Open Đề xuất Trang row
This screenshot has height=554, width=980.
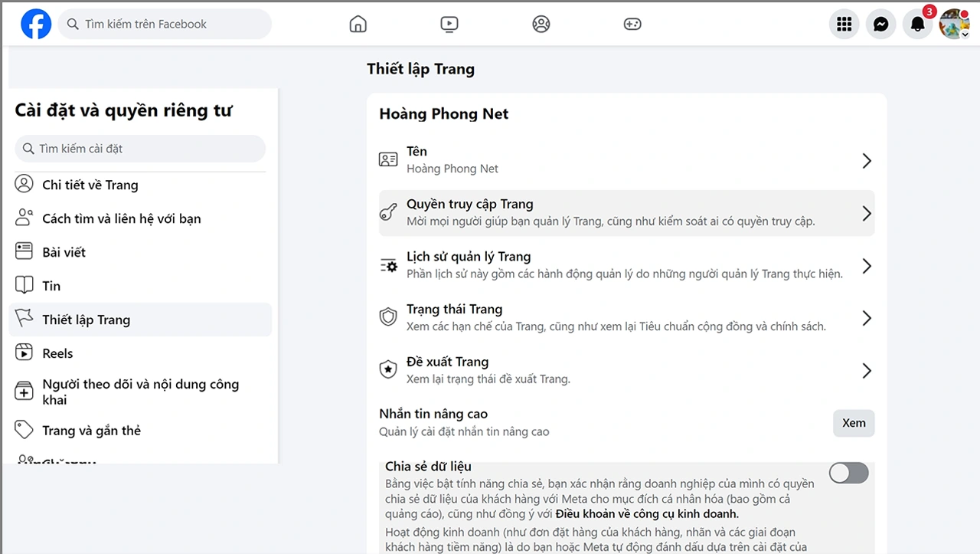point(626,370)
